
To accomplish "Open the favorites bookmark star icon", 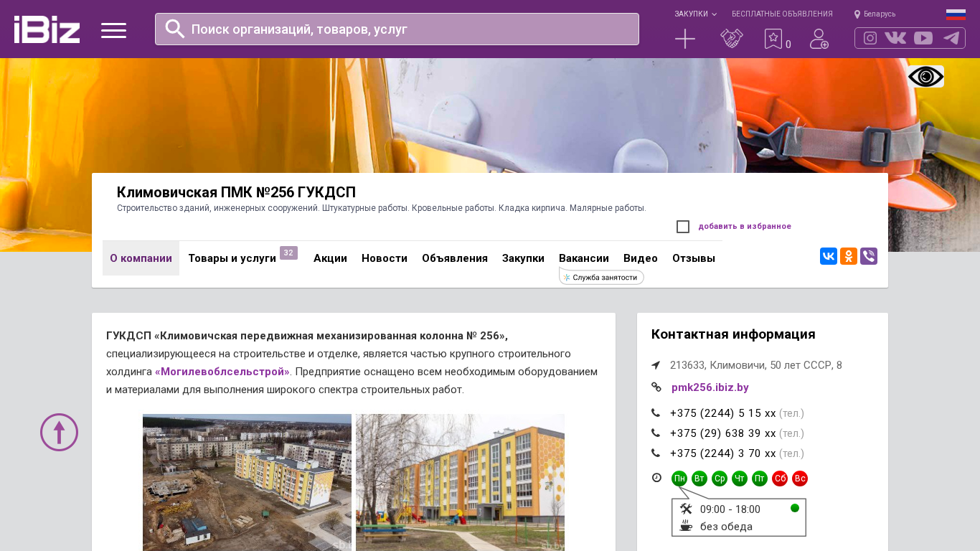I will [773, 39].
